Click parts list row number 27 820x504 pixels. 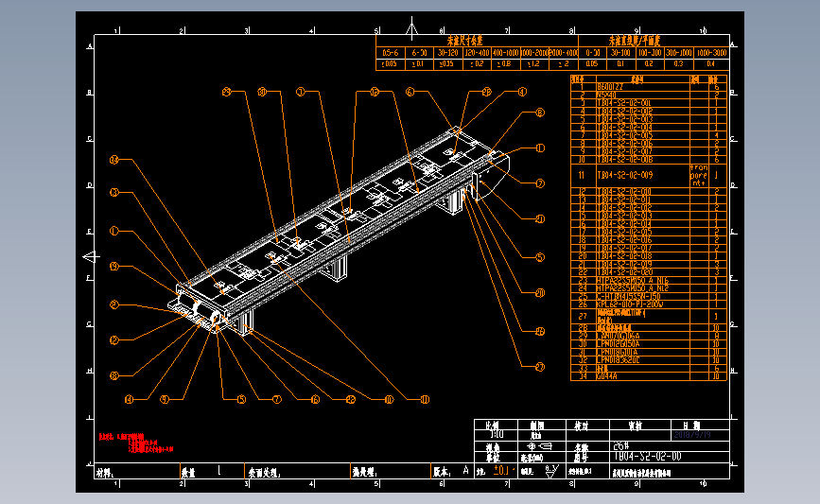pyautogui.click(x=583, y=316)
